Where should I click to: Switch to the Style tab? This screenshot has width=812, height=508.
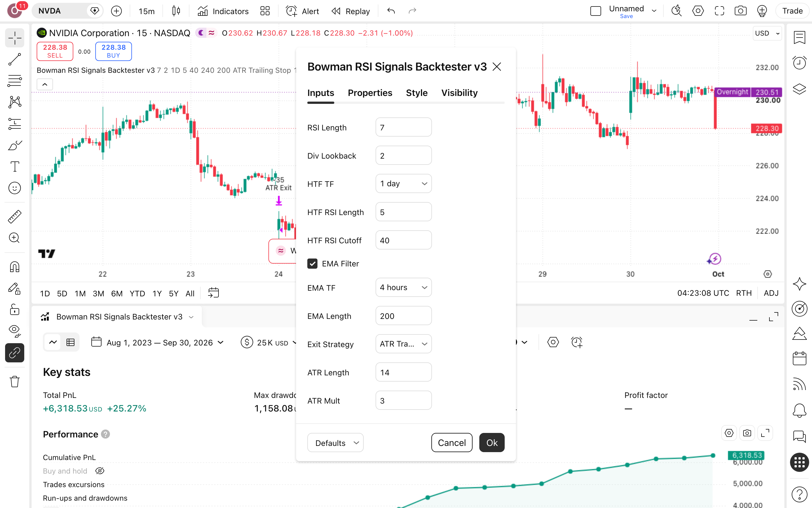point(416,93)
